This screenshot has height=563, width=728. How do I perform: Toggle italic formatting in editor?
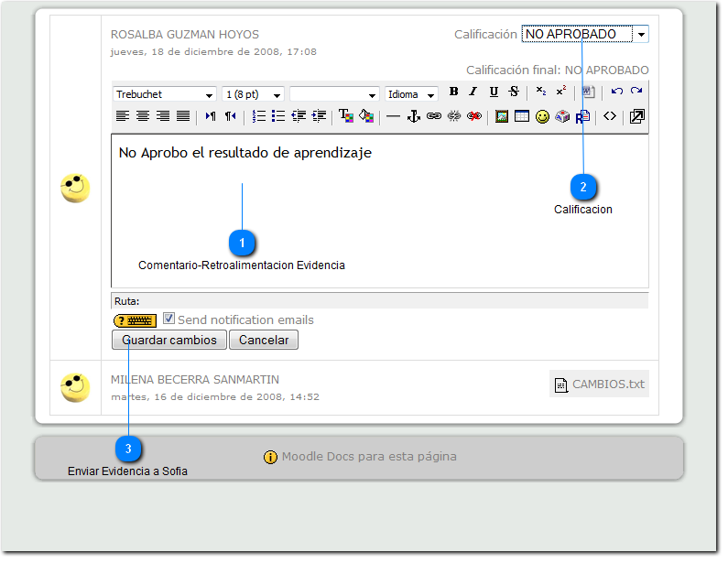473,92
